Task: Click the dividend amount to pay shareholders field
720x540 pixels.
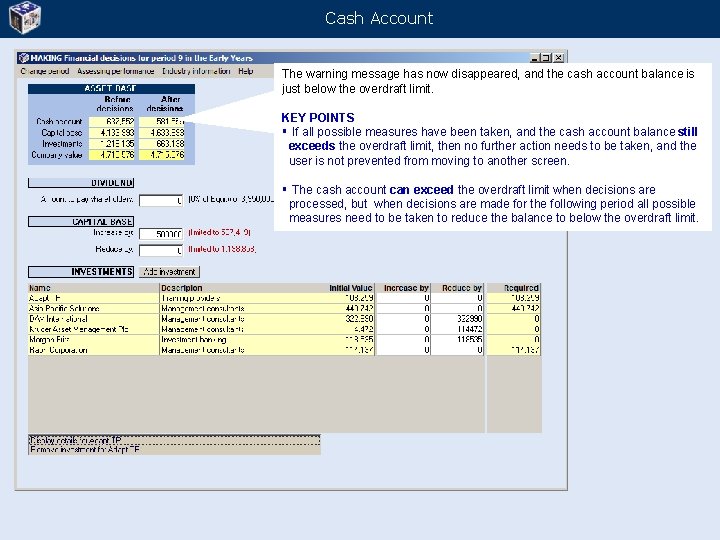Action: point(161,201)
